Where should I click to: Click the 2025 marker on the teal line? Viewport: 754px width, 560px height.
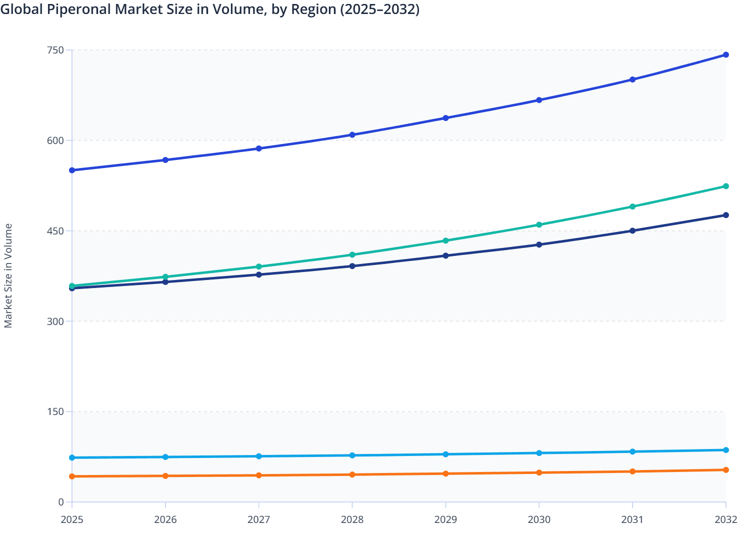tap(71, 286)
